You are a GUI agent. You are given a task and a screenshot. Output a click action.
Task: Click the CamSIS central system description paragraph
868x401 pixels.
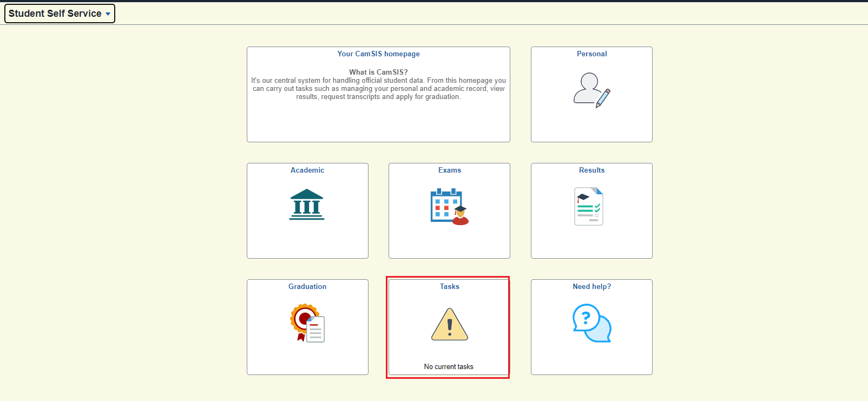(379, 89)
